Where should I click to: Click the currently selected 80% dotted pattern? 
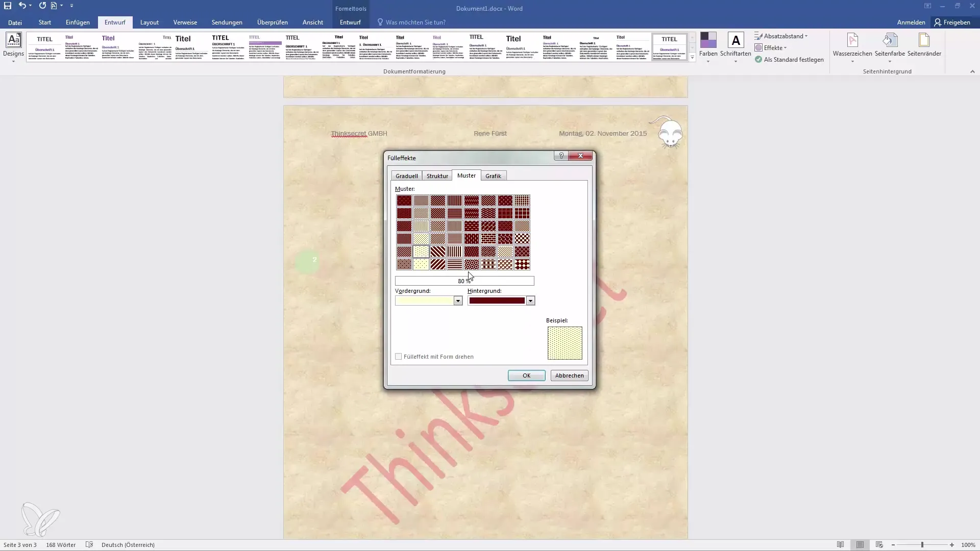(x=421, y=252)
